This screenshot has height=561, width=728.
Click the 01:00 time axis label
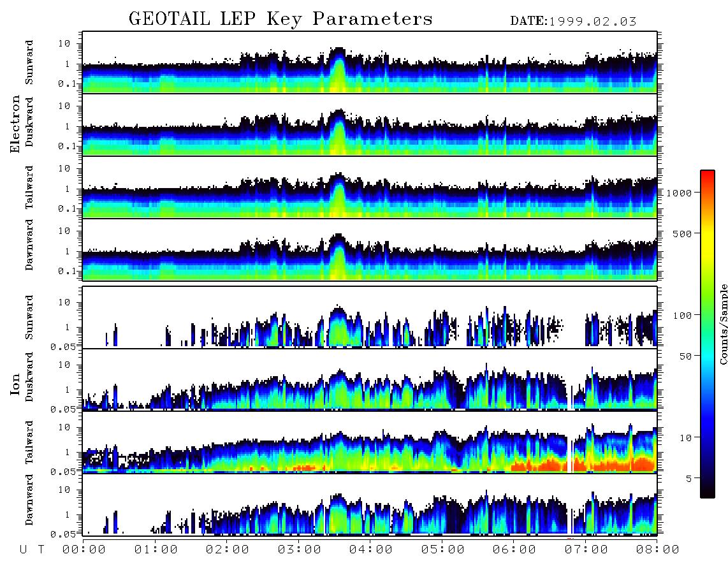pyautogui.click(x=156, y=550)
